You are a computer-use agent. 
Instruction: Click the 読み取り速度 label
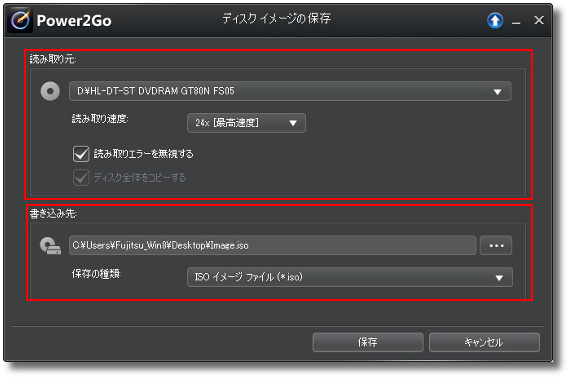[x=100, y=119]
